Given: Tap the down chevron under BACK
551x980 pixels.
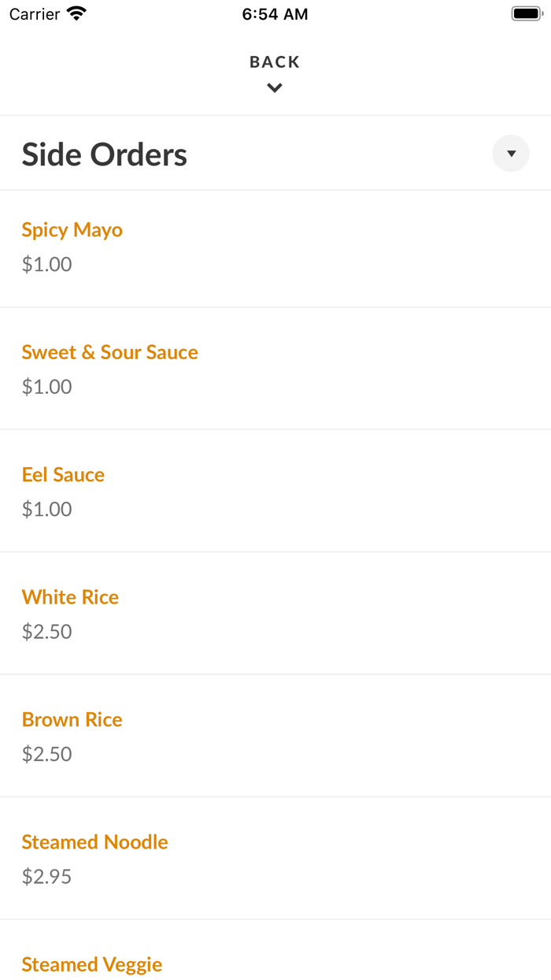Looking at the screenshot, I should click(275, 88).
